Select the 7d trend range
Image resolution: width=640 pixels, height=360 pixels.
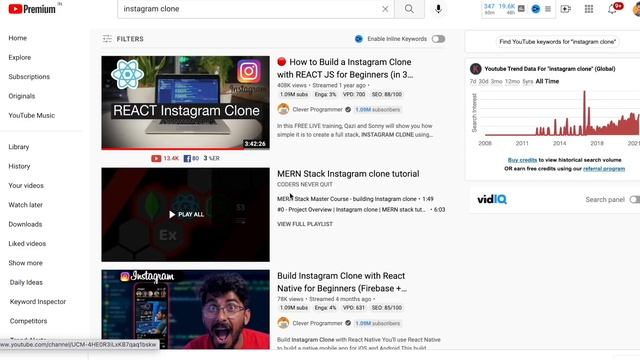pos(473,81)
